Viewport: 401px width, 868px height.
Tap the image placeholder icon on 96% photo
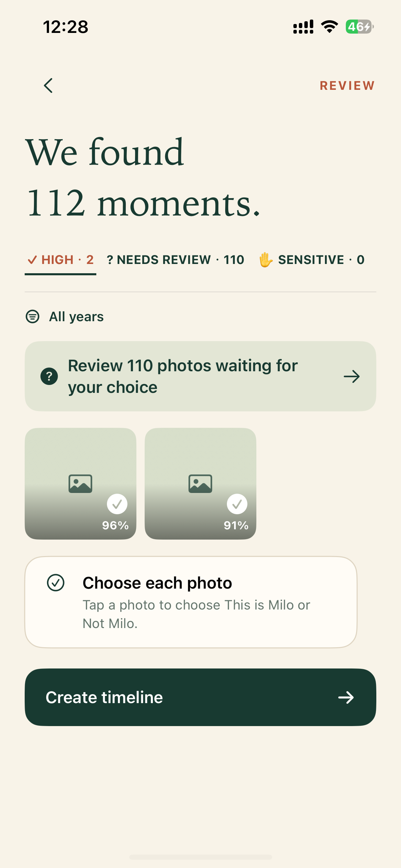coord(80,484)
